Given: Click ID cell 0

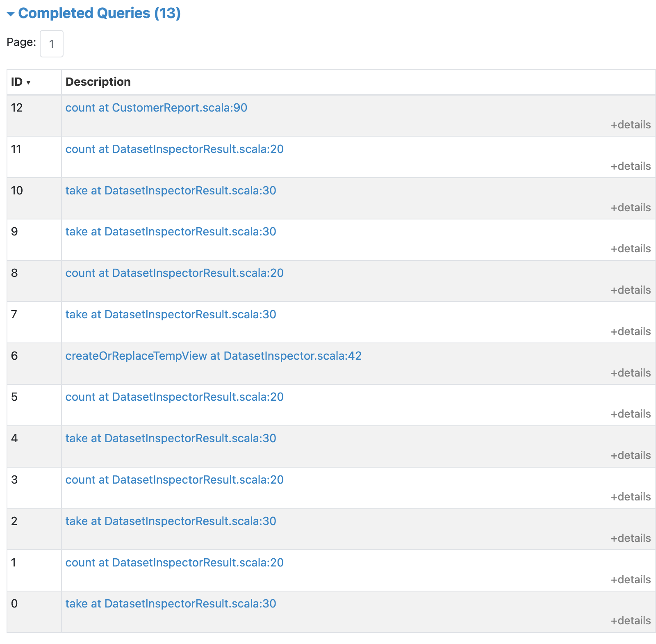Looking at the screenshot, I should [34, 612].
